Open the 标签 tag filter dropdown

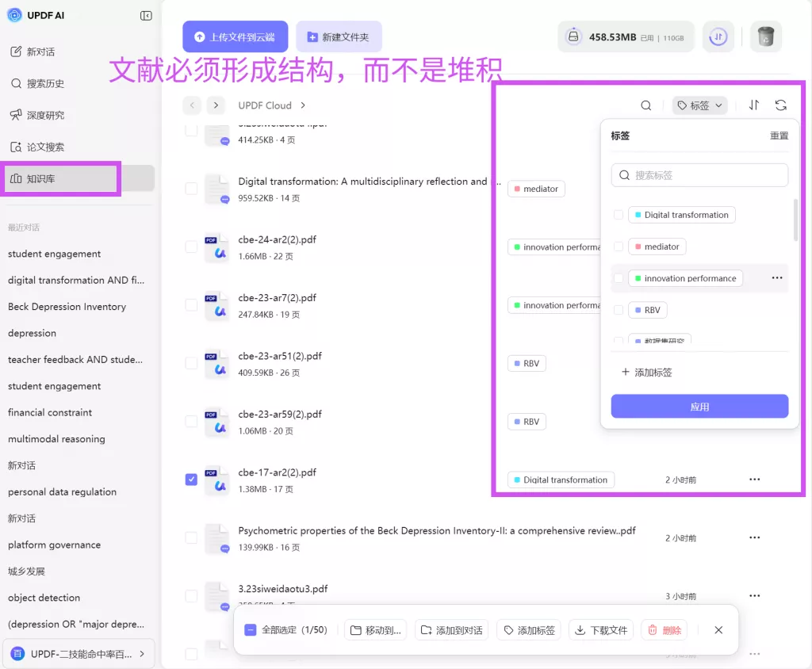tap(699, 105)
